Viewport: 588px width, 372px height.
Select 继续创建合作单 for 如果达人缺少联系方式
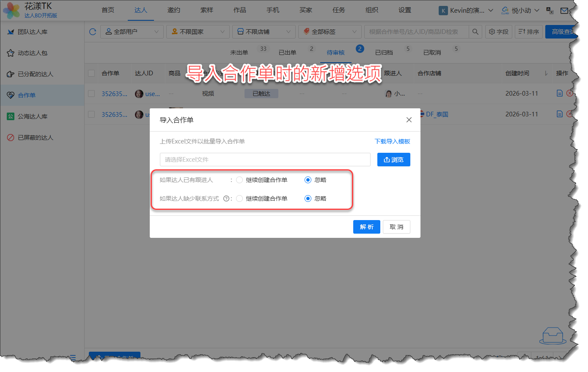[239, 198]
